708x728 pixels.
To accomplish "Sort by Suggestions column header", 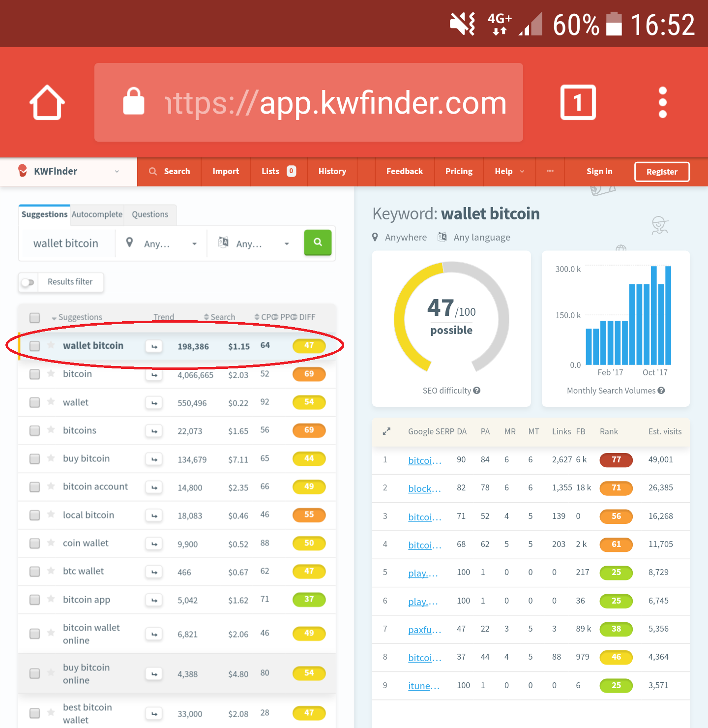I will click(x=77, y=317).
